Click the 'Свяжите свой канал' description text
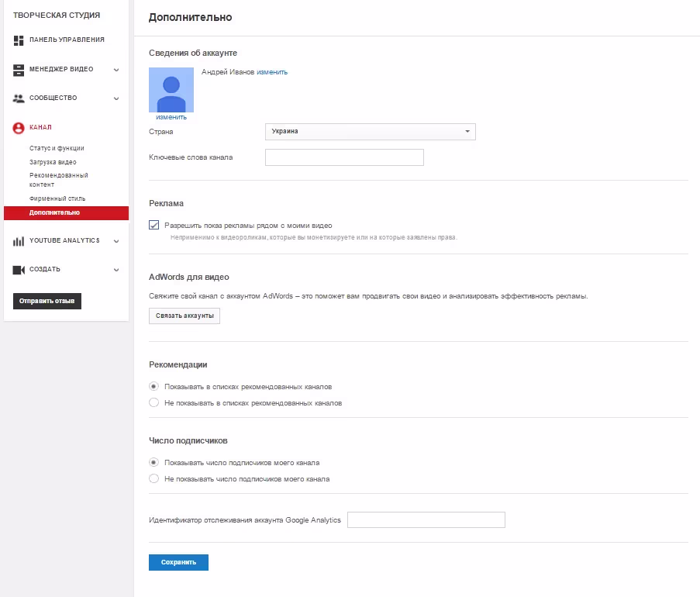This screenshot has width=700, height=597. [x=368, y=296]
